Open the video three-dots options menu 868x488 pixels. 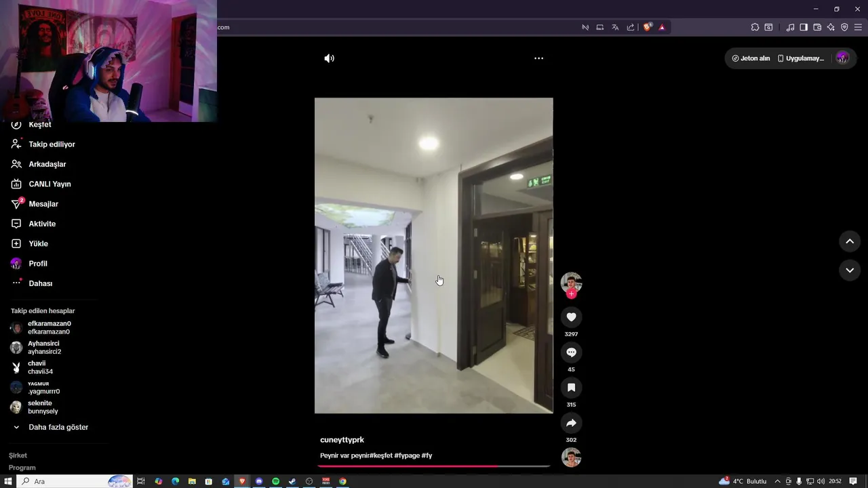point(538,58)
